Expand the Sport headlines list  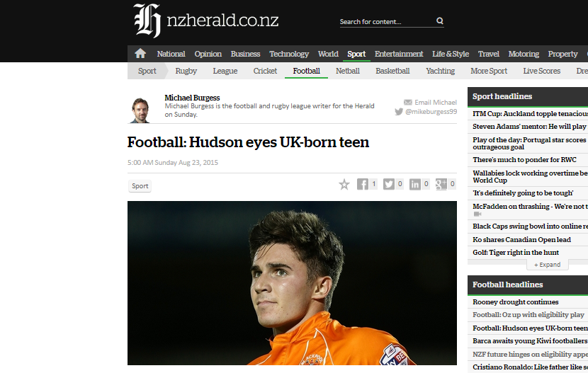(x=547, y=265)
